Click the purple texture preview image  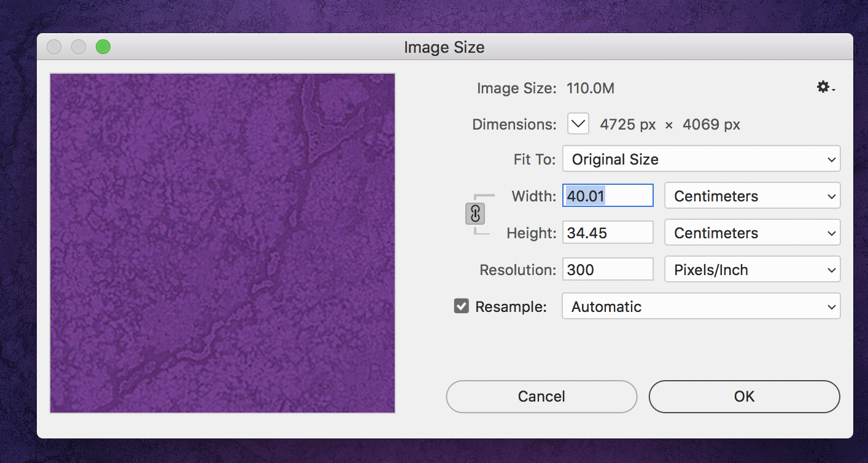coord(222,243)
